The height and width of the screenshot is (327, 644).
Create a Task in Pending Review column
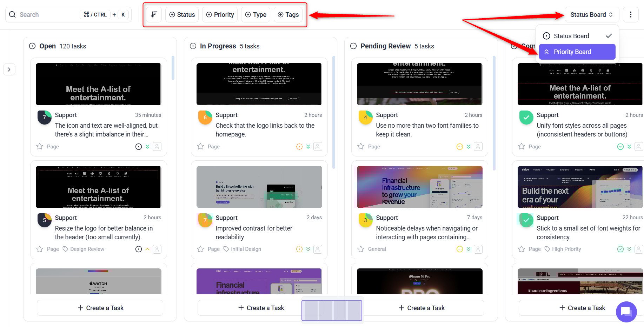pos(421,308)
